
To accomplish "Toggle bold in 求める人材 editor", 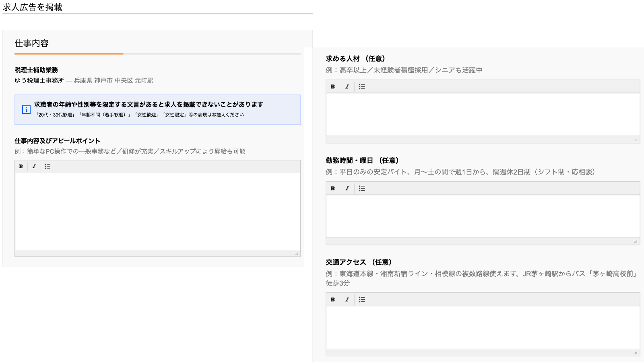I will point(332,86).
